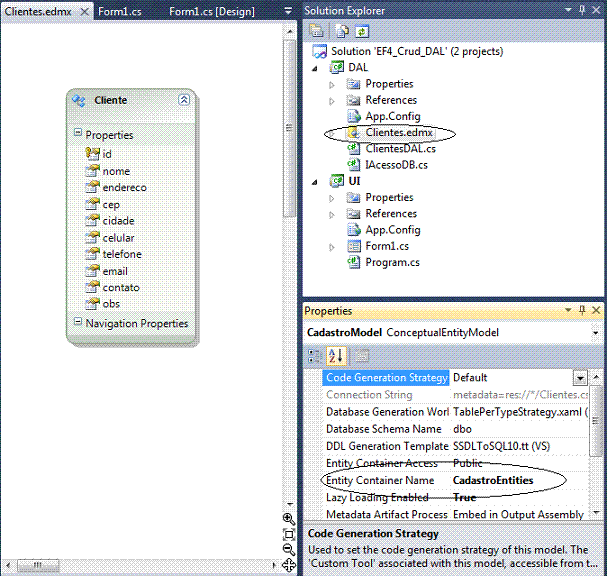Viewport: 607px width, 576px height.
Task: Click the Database Schema Name value dbo
Action: [463, 429]
